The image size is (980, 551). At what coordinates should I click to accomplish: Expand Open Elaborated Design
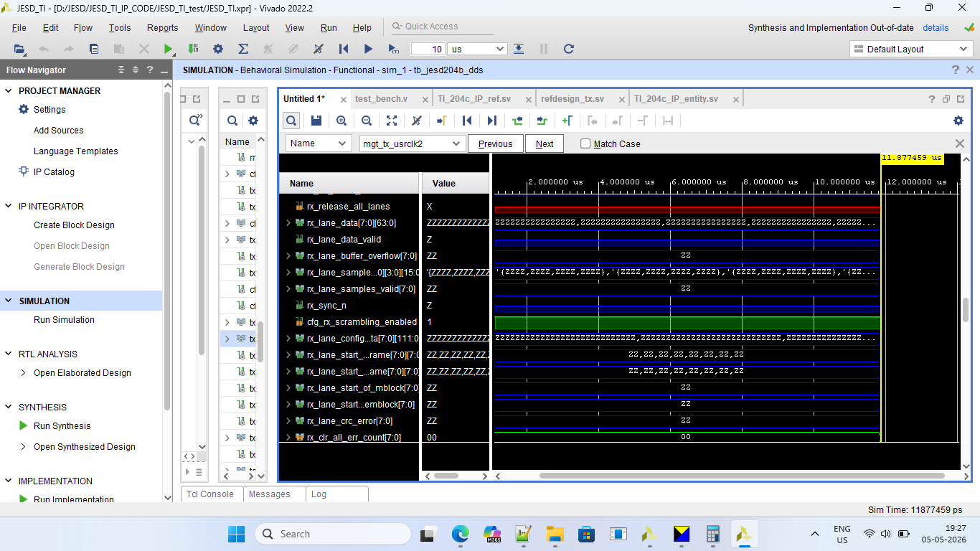(x=23, y=373)
